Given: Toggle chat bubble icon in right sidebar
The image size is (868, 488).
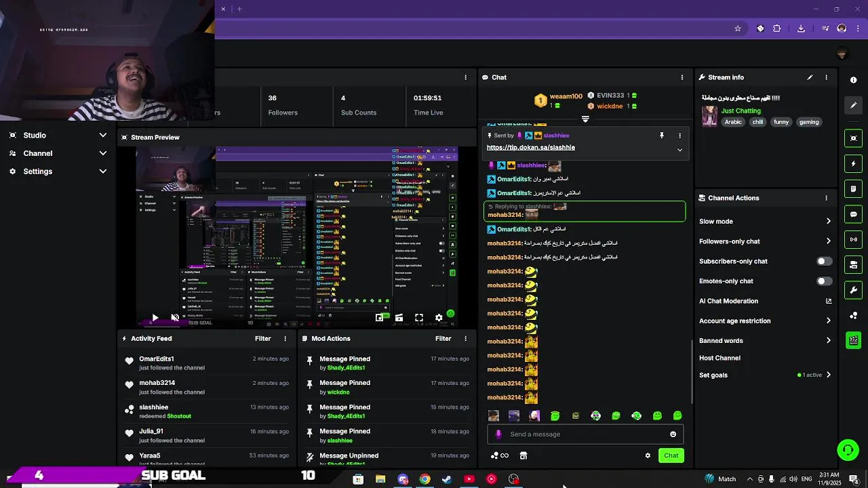Looking at the screenshot, I should coord(853,214).
